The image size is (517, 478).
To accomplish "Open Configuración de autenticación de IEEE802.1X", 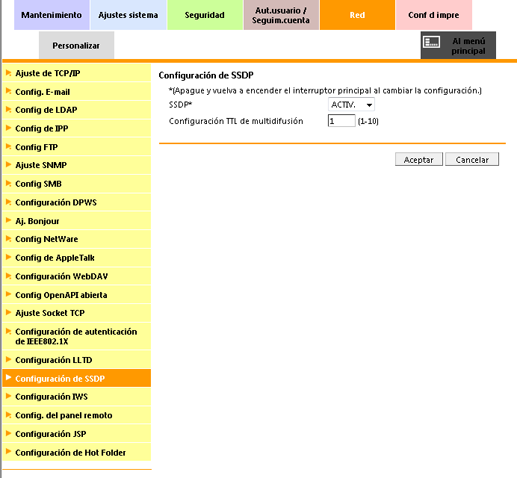I will pyautogui.click(x=77, y=336).
